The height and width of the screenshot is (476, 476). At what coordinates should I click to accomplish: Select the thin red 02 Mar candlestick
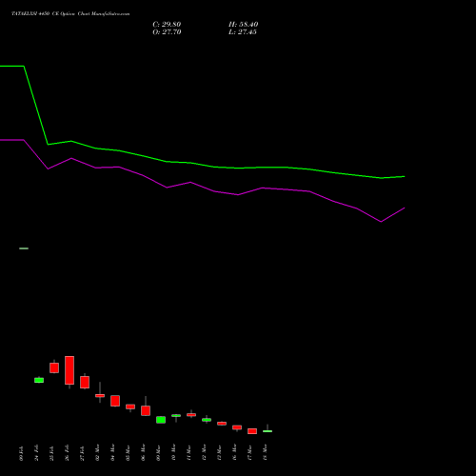coord(100,395)
